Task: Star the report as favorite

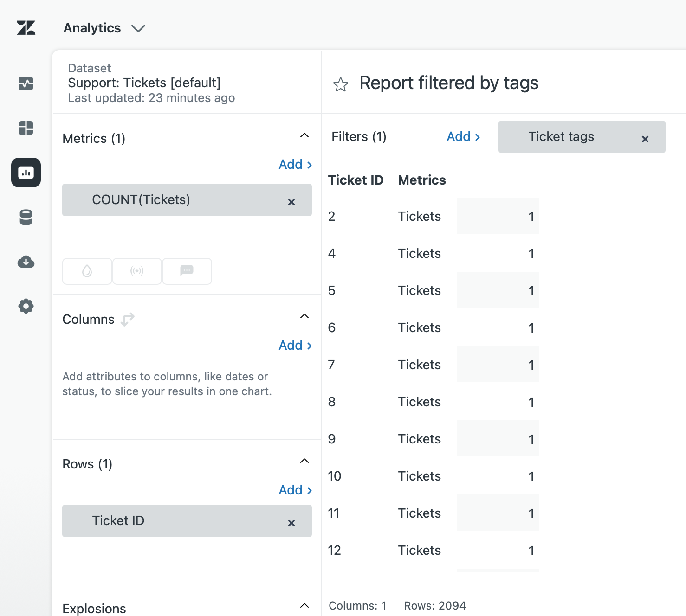Action: (340, 84)
